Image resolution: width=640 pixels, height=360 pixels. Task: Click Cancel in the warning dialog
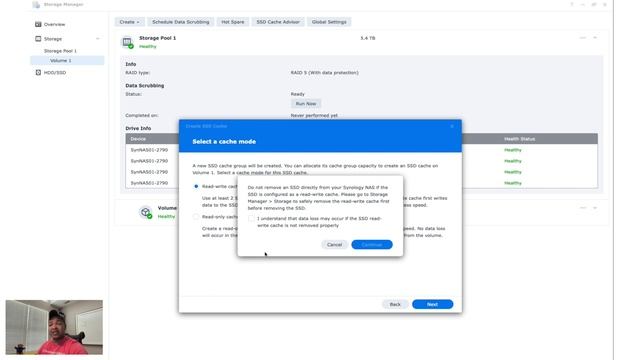[334, 244]
